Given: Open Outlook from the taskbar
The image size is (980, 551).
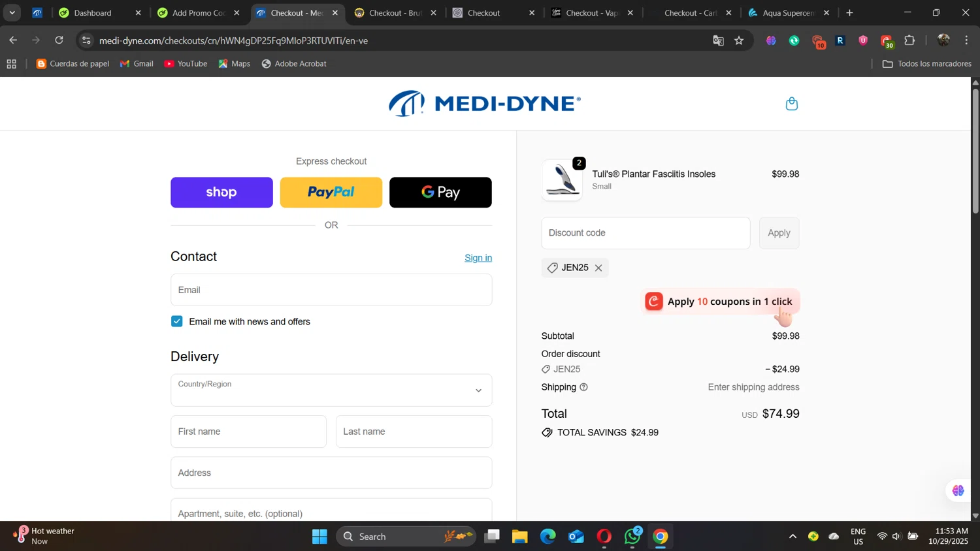Looking at the screenshot, I should click(576, 537).
